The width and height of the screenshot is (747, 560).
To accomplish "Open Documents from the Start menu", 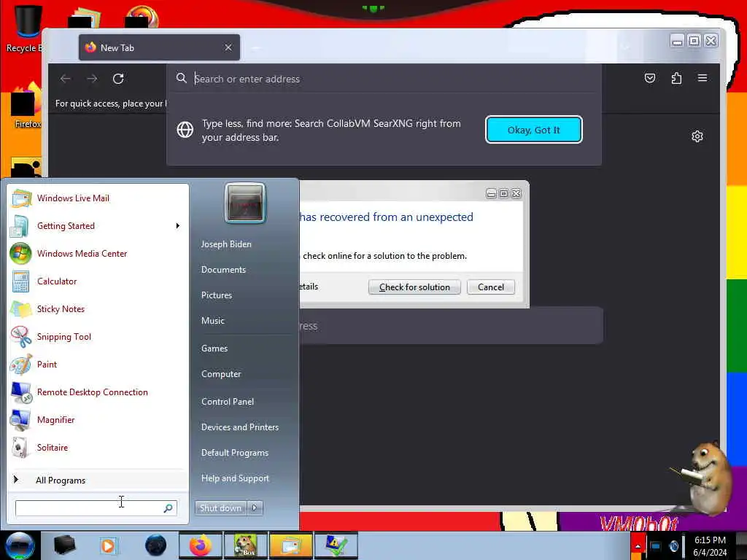I will [x=223, y=270].
